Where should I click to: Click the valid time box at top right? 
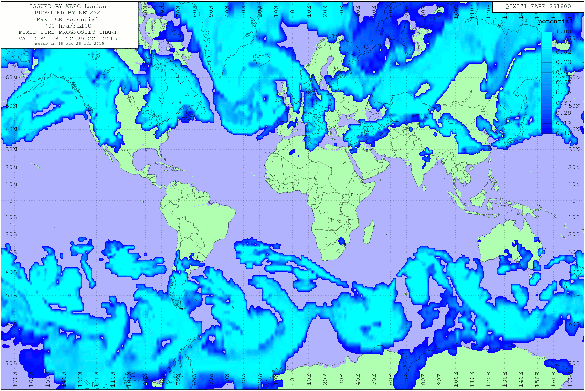click(x=538, y=6)
